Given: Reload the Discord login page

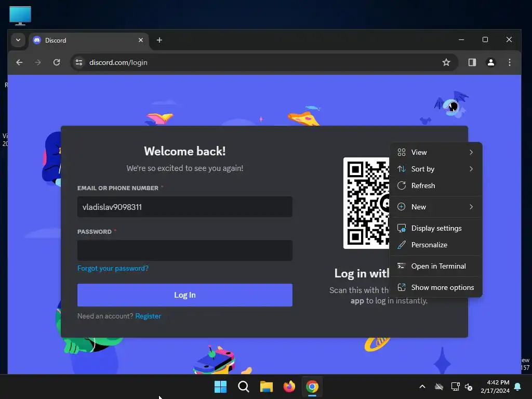Looking at the screenshot, I should click(x=57, y=62).
